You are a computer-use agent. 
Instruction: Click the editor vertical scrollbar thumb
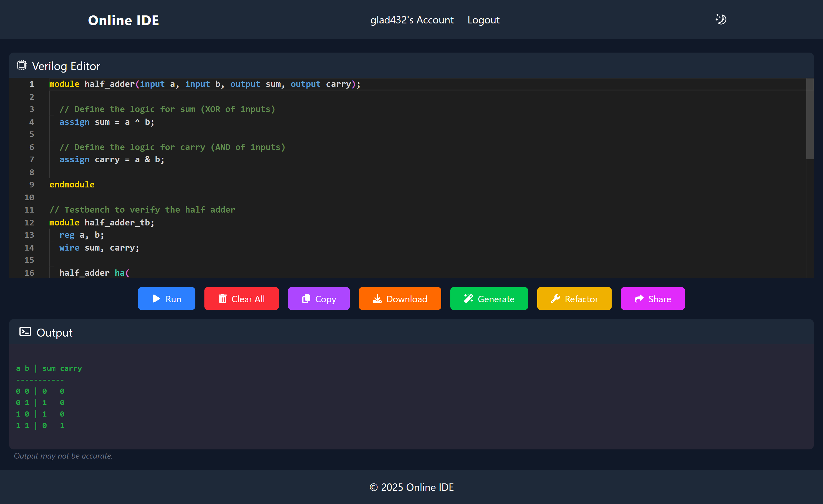pyautogui.click(x=809, y=119)
